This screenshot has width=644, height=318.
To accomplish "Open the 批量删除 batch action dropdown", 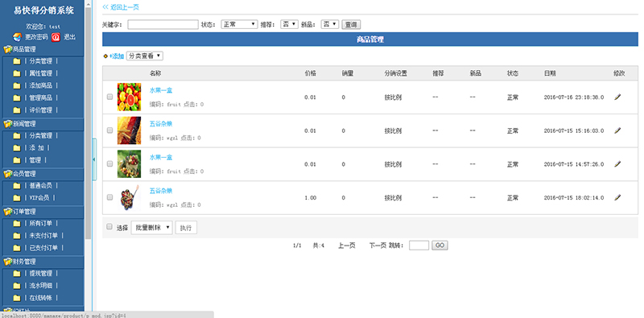I will (151, 227).
